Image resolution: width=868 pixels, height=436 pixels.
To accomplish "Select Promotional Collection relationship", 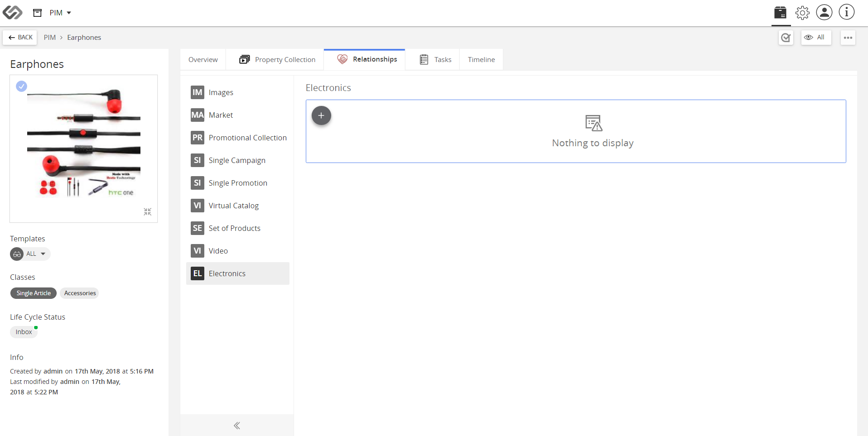I will (238, 138).
